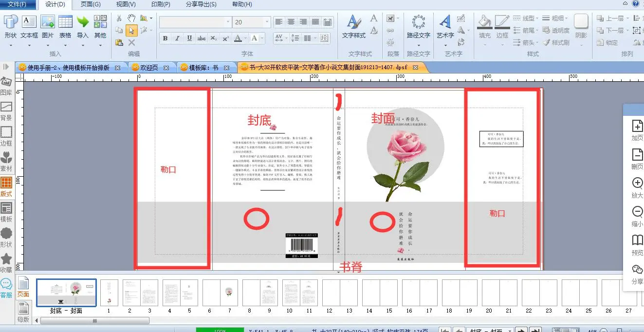Open the Gallery (图库) sidebar panel

[x=6, y=86]
